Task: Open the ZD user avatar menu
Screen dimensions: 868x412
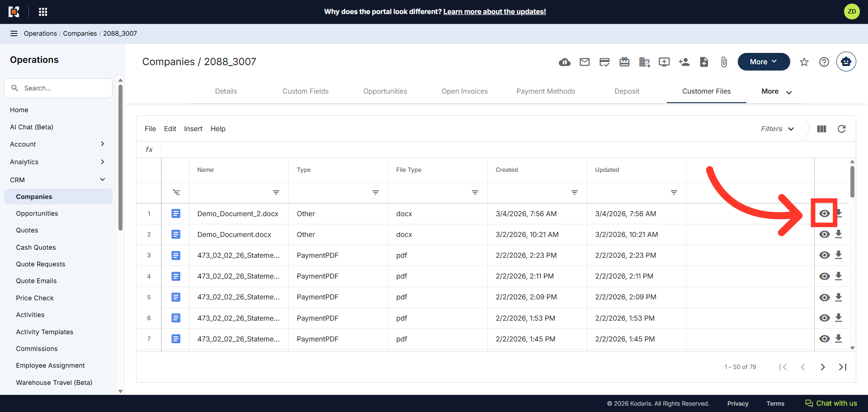Action: [x=852, y=12]
